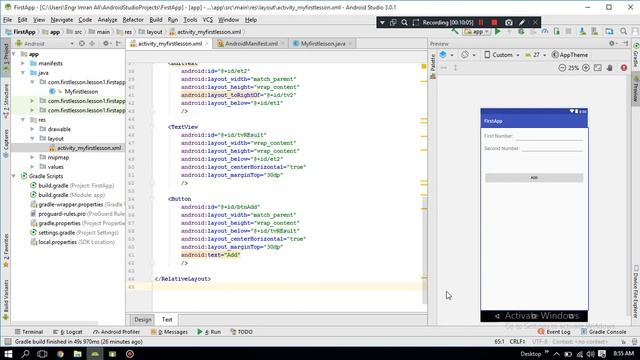Open Project panel gear settings
This screenshot has height=360, width=640.
pyautogui.click(x=106, y=43)
